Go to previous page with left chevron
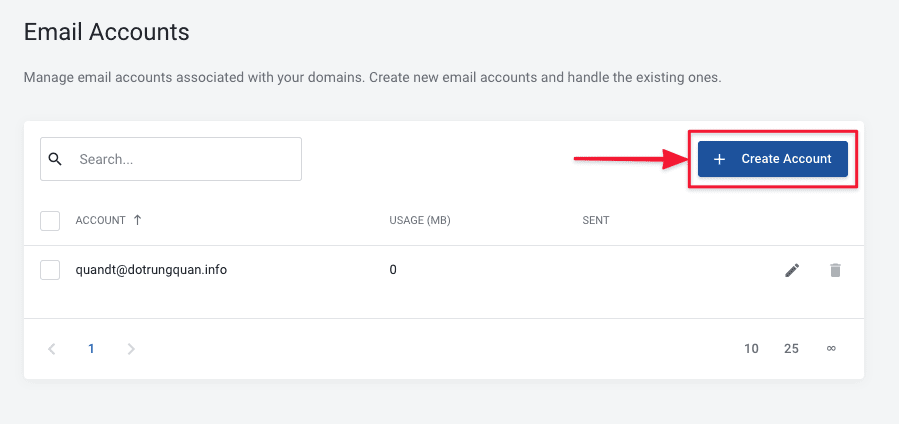The width and height of the screenshot is (899, 424). tap(52, 349)
